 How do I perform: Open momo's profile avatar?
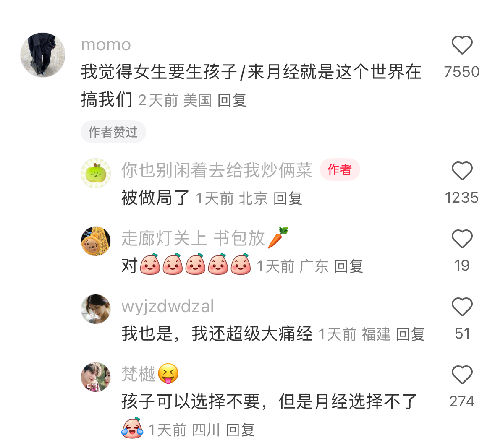point(43,55)
